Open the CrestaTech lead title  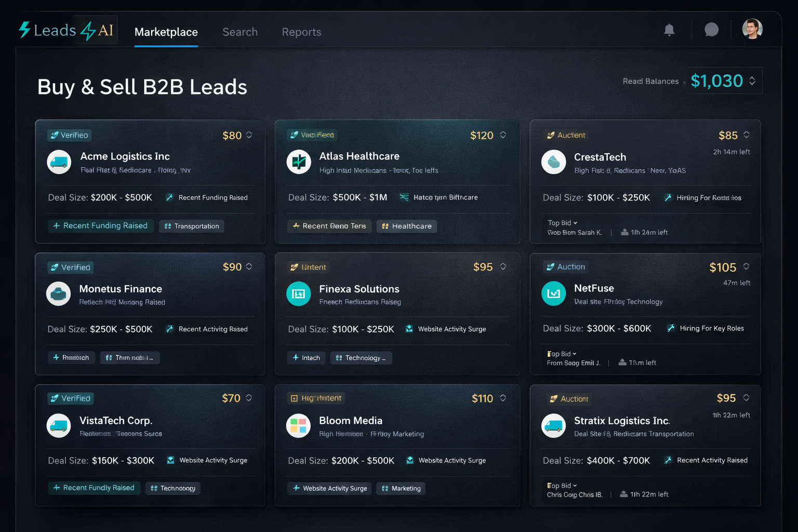click(600, 157)
